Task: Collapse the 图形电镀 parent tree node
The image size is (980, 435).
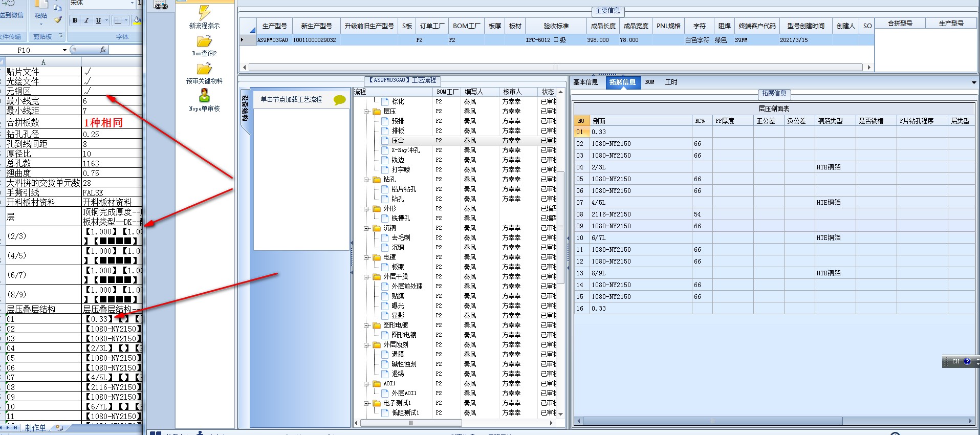Action: click(x=366, y=325)
